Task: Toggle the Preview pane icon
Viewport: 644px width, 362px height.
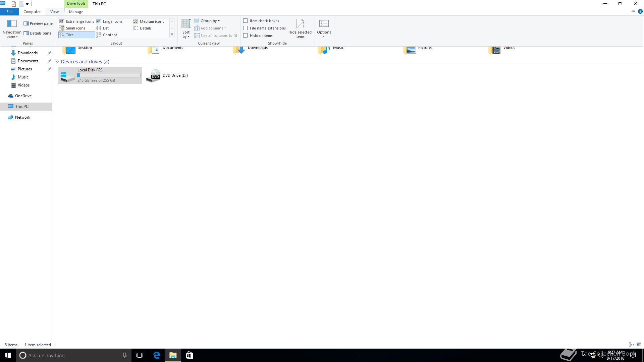Action: click(26, 23)
